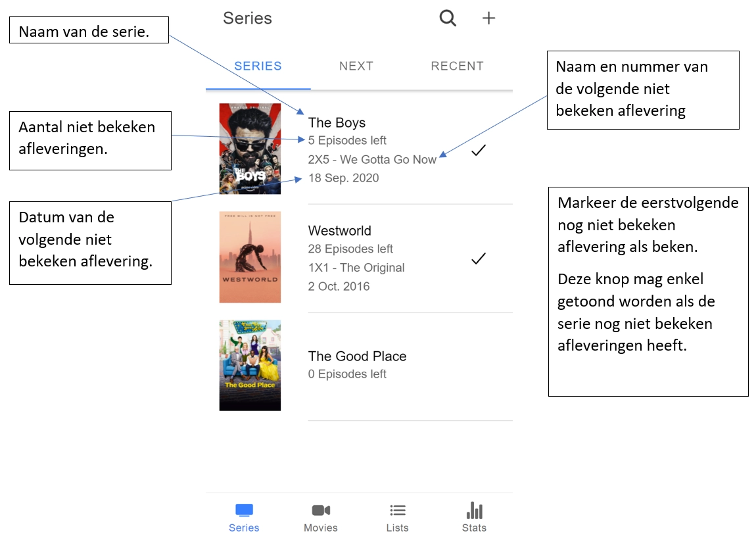
Task: Open the Stats bar chart icon
Action: (475, 510)
